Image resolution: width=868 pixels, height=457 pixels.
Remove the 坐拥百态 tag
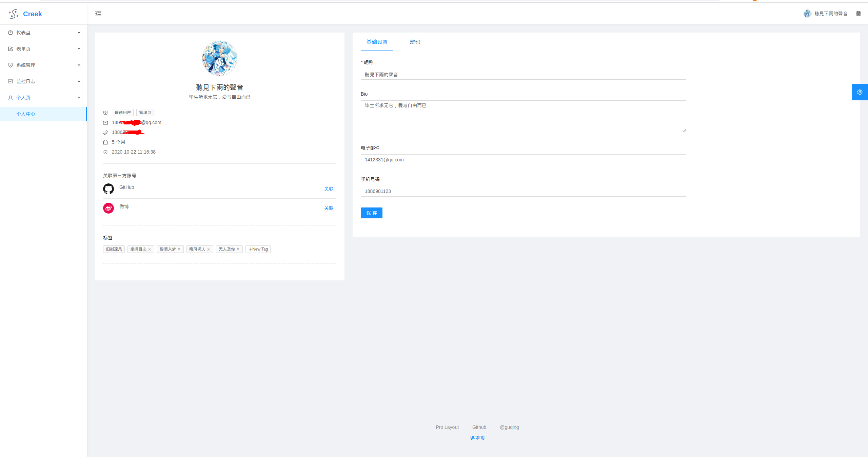150,249
